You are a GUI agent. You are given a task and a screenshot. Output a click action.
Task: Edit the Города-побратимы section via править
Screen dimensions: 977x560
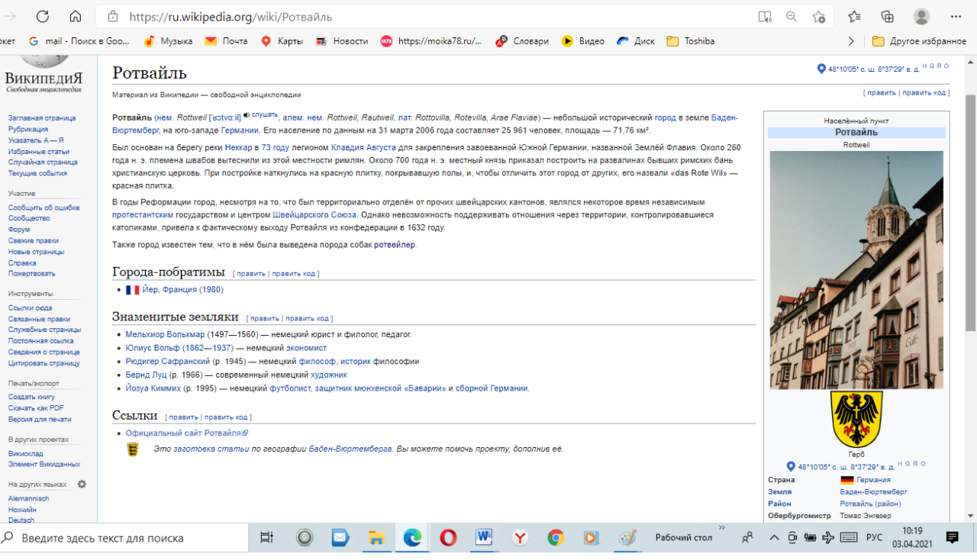(x=251, y=274)
